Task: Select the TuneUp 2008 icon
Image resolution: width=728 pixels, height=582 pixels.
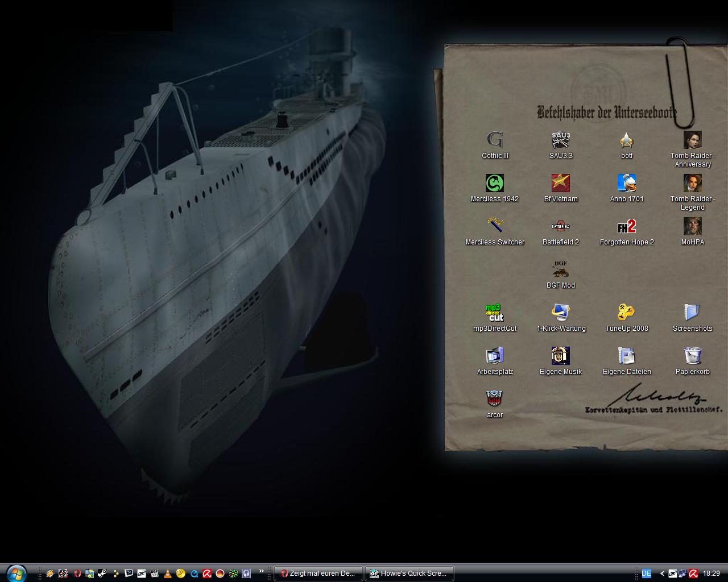Action: coord(627,318)
